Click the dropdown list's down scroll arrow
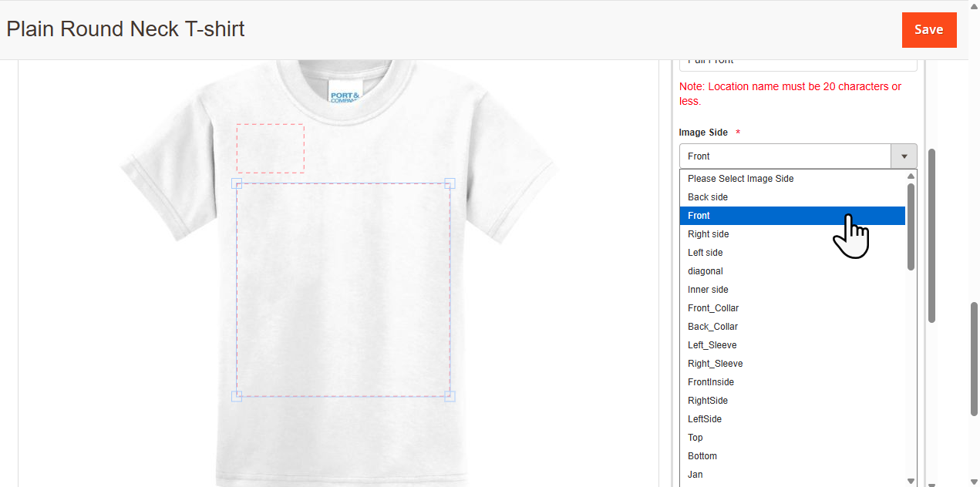Image resolution: width=980 pixels, height=487 pixels. [911, 481]
